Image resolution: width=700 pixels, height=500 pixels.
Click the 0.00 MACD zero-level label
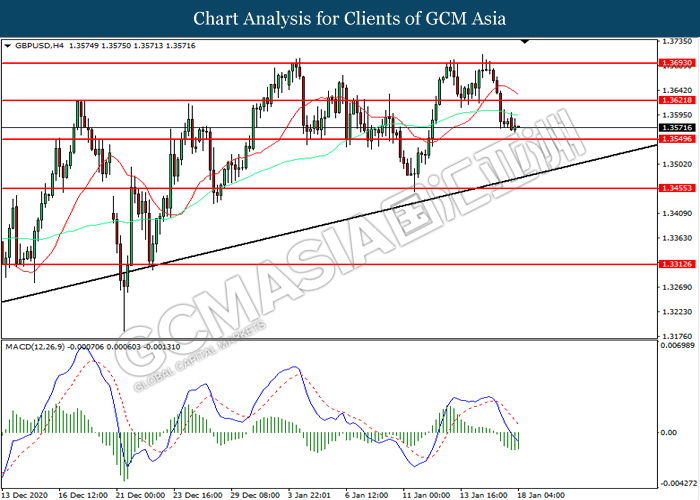pyautogui.click(x=669, y=433)
